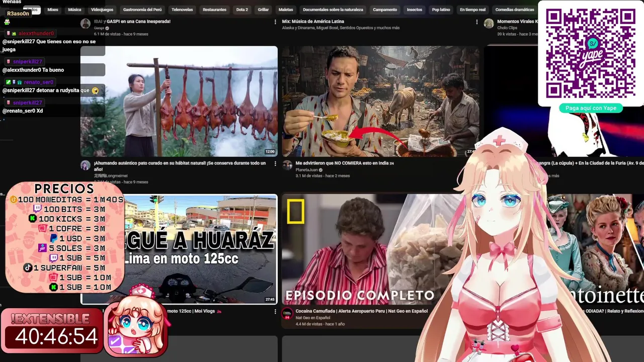
Task: Click PlanetaJuan channel name
Action: coord(307,170)
